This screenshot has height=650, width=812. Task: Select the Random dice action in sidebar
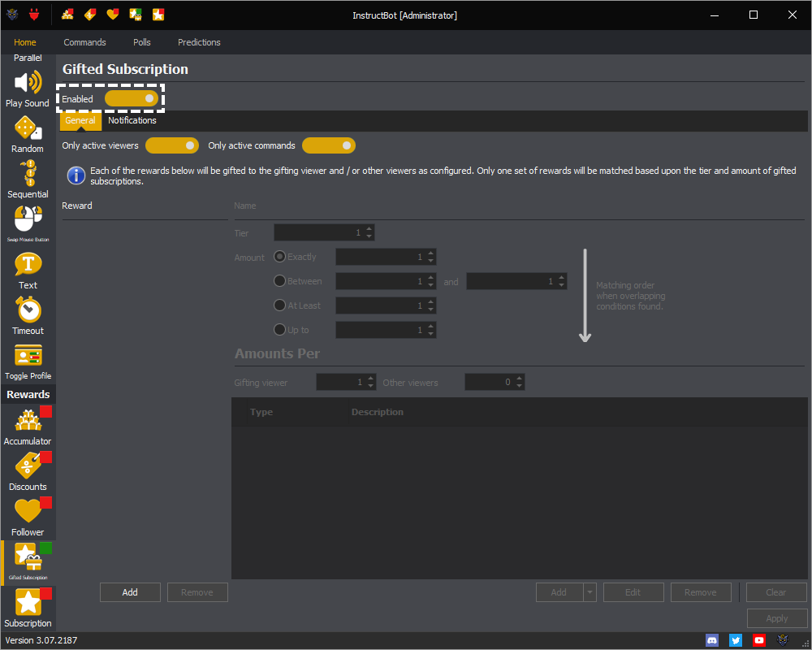tap(28, 135)
